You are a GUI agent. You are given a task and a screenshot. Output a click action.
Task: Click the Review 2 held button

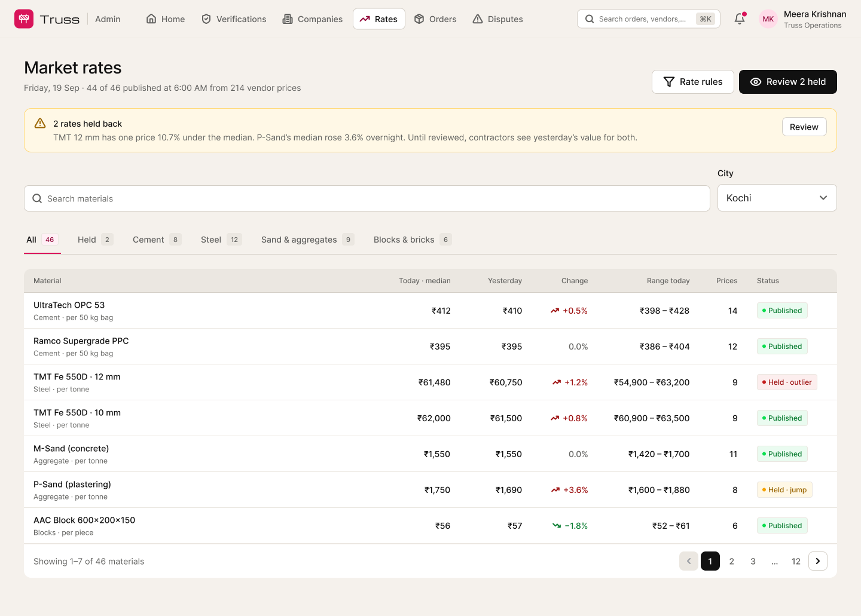788,82
